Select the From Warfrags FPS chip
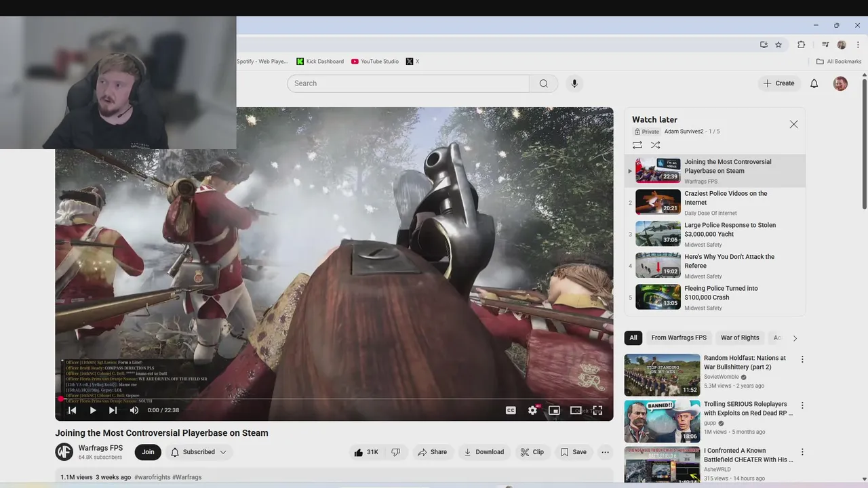 tap(679, 338)
